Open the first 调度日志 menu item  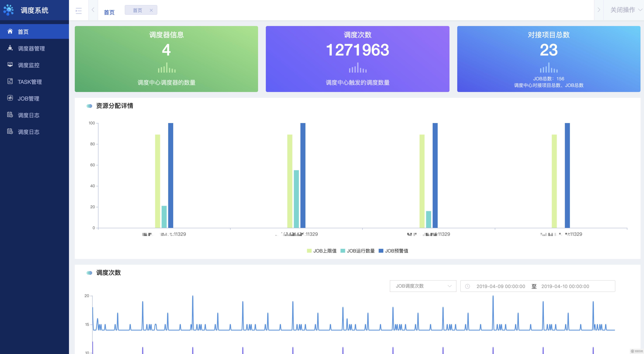(28, 115)
